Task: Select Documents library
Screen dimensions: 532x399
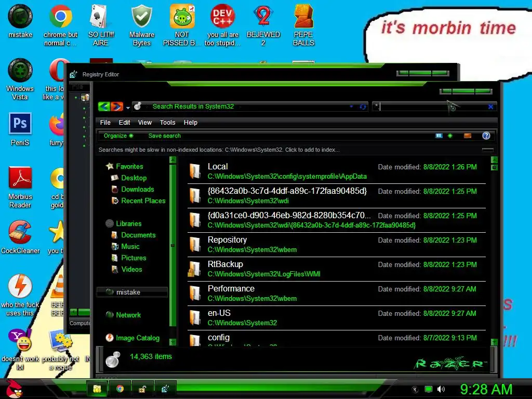Action: coord(134,235)
